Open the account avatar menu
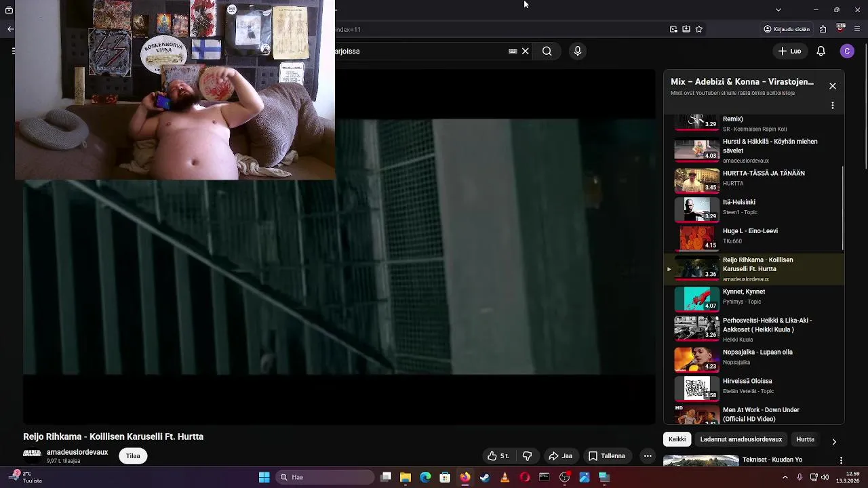This screenshot has height=488, width=868. click(x=847, y=51)
